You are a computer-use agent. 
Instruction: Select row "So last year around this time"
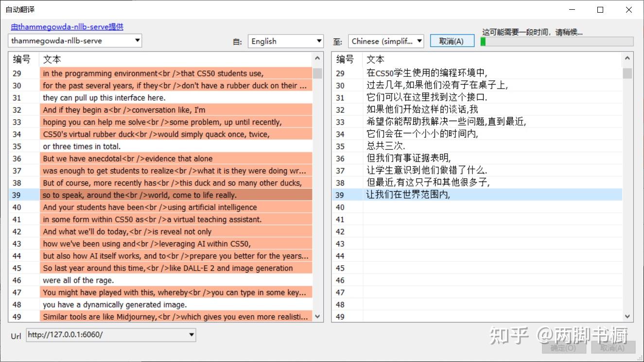[161, 268]
